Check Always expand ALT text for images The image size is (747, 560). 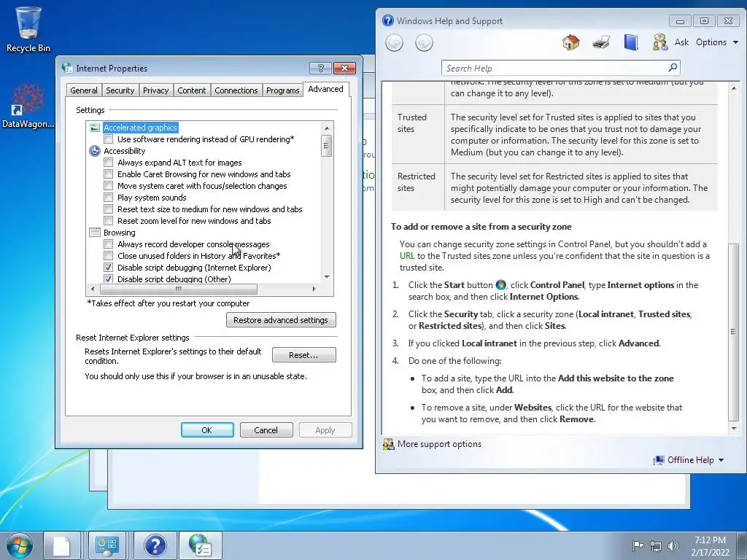109,163
